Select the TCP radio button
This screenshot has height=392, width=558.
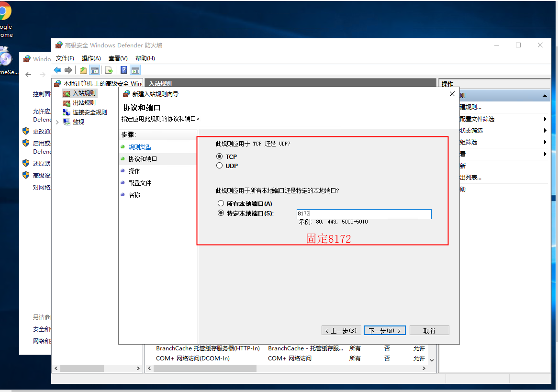(x=219, y=157)
